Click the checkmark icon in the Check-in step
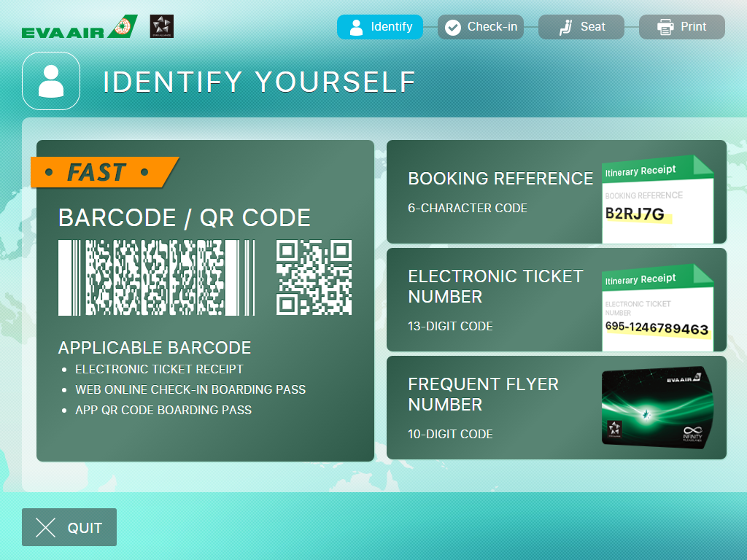 [453, 28]
